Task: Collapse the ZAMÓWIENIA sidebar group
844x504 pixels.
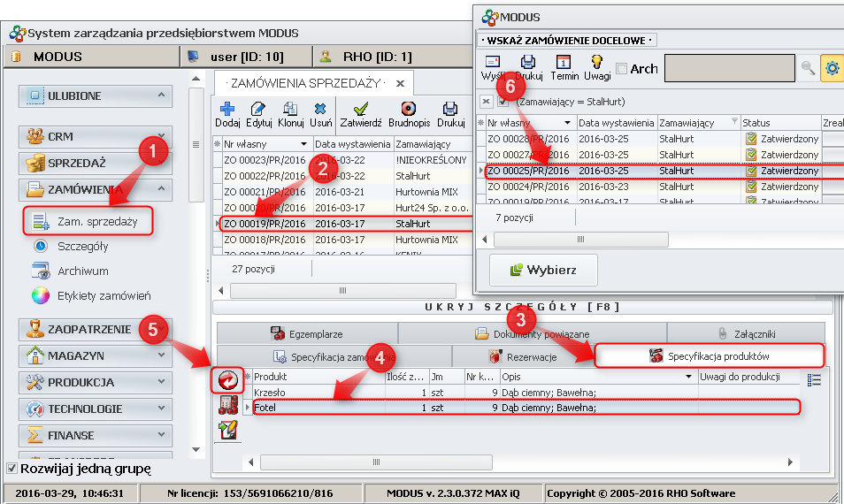Action: [x=161, y=188]
